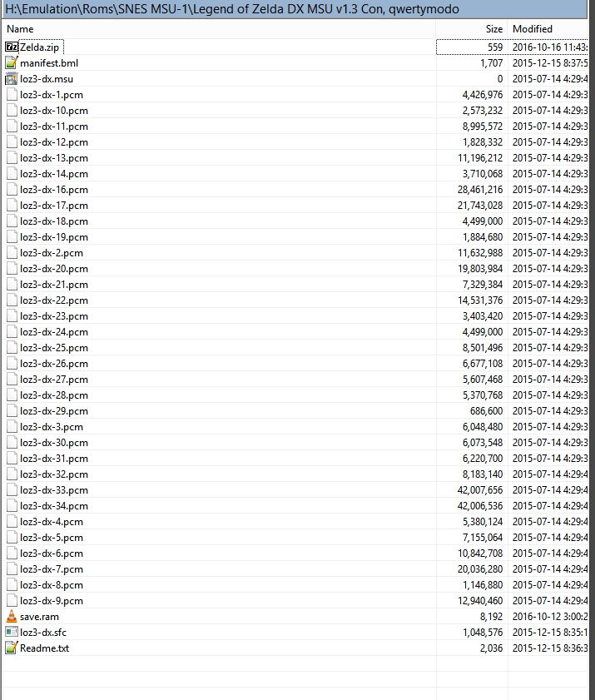Select the loz3-dx-5.pcm file name
595x700 pixels.
(x=52, y=538)
